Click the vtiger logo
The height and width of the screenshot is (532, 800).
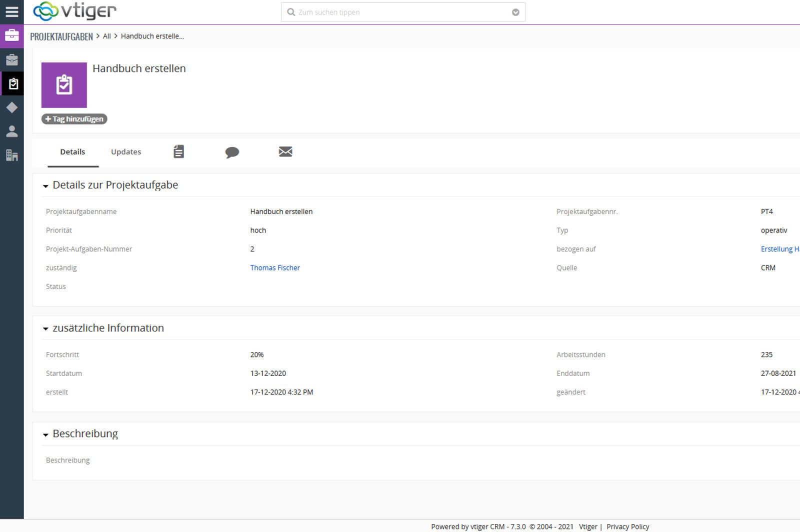click(x=74, y=11)
